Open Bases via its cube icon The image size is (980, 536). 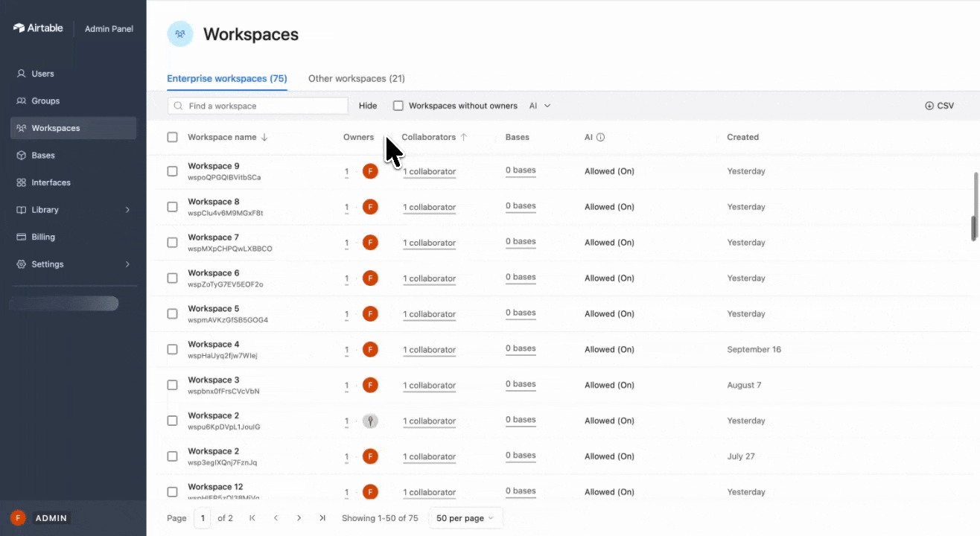(22, 156)
